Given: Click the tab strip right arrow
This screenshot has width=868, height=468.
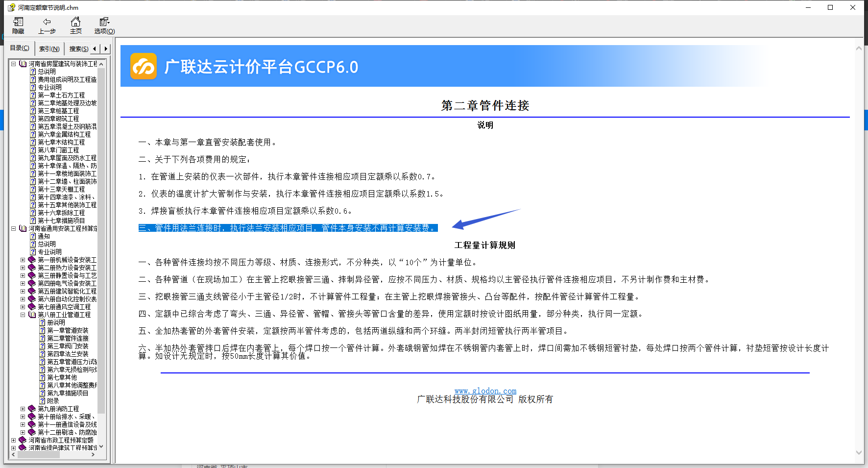Looking at the screenshot, I should click(x=105, y=49).
